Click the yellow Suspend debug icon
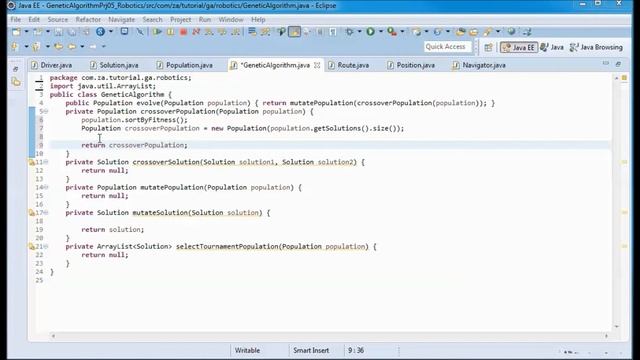 point(171,32)
